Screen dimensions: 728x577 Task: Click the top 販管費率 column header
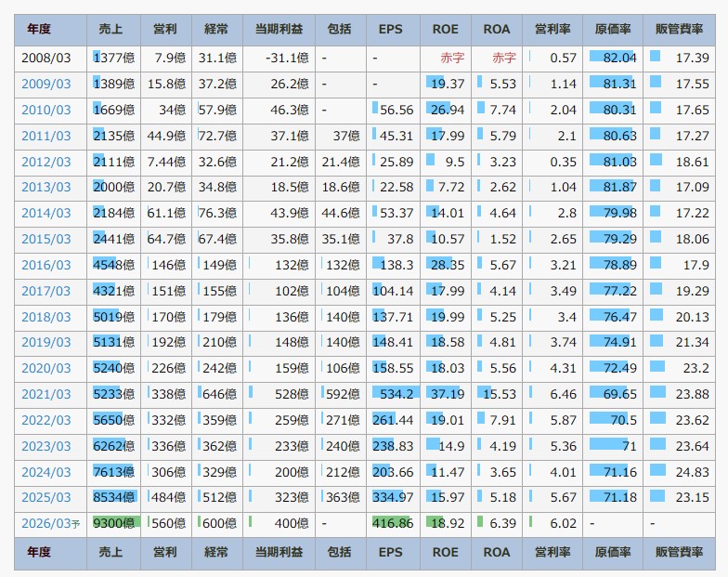(679, 30)
